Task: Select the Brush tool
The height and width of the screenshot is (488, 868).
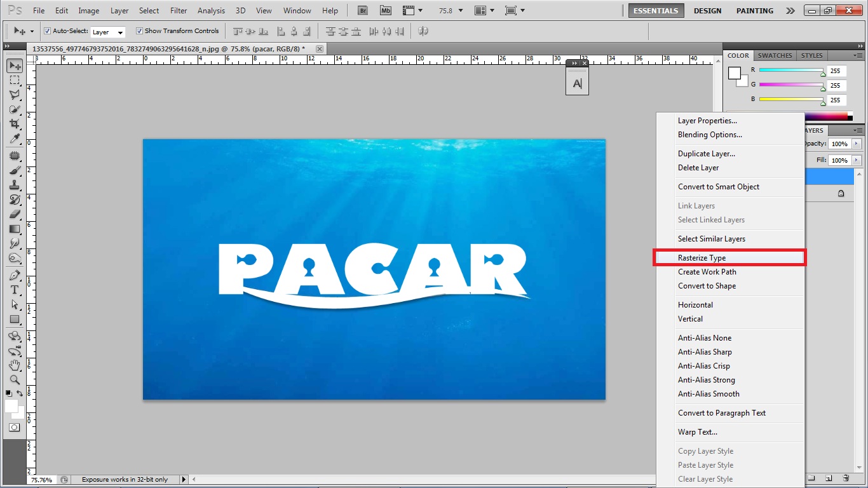Action: click(15, 170)
